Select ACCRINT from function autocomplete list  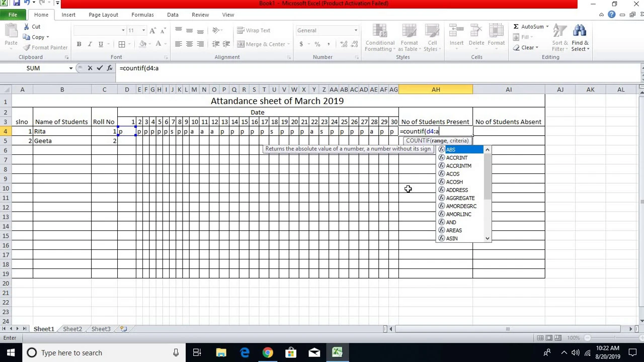(x=456, y=158)
